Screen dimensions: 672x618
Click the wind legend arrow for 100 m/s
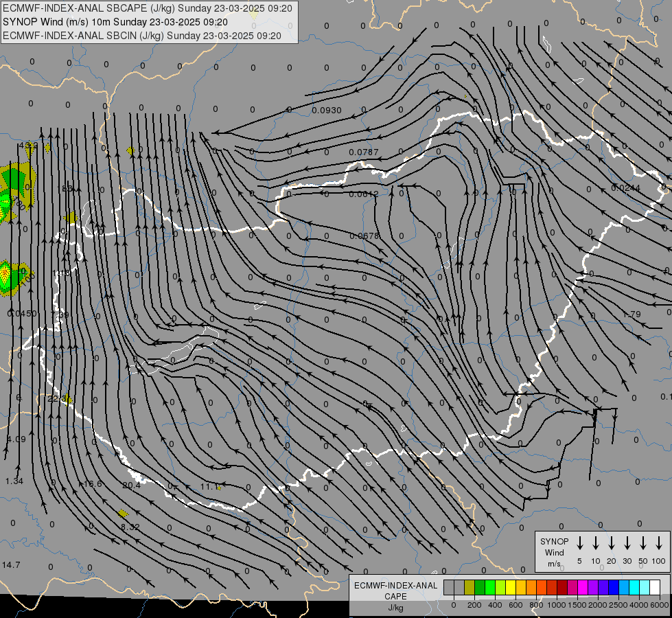(659, 543)
